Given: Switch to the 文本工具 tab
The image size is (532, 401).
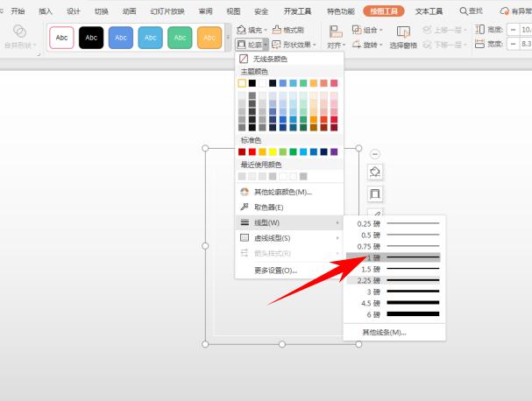Looking at the screenshot, I should (x=429, y=11).
